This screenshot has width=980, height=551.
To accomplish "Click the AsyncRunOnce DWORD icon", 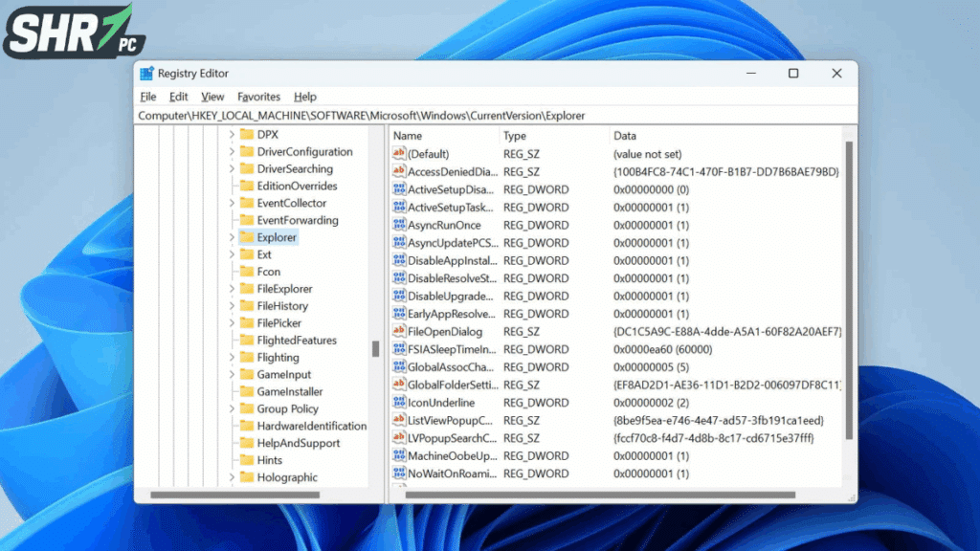I will coord(399,224).
